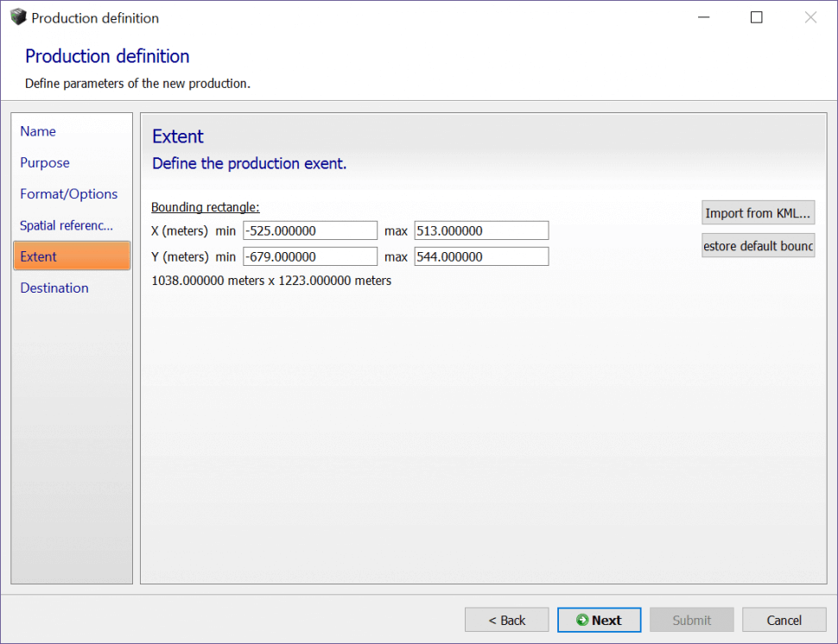The width and height of the screenshot is (838, 644).
Task: Click the Y max field showing 544.000000
Action: coord(481,257)
